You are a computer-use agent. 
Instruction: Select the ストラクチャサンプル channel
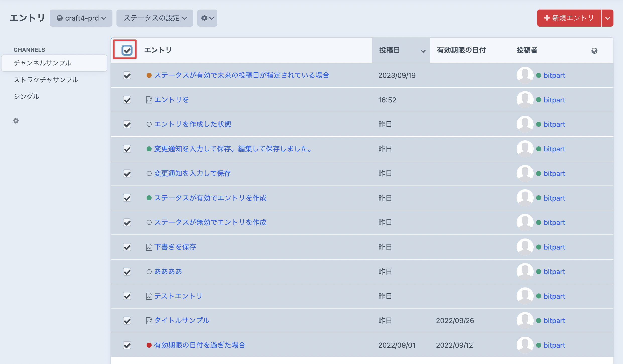pyautogui.click(x=46, y=80)
